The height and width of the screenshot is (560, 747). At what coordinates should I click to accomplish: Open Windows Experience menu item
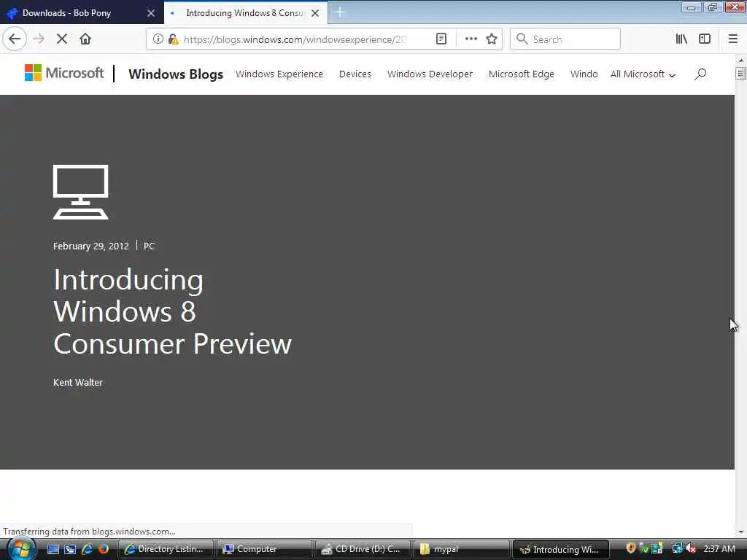pos(279,74)
